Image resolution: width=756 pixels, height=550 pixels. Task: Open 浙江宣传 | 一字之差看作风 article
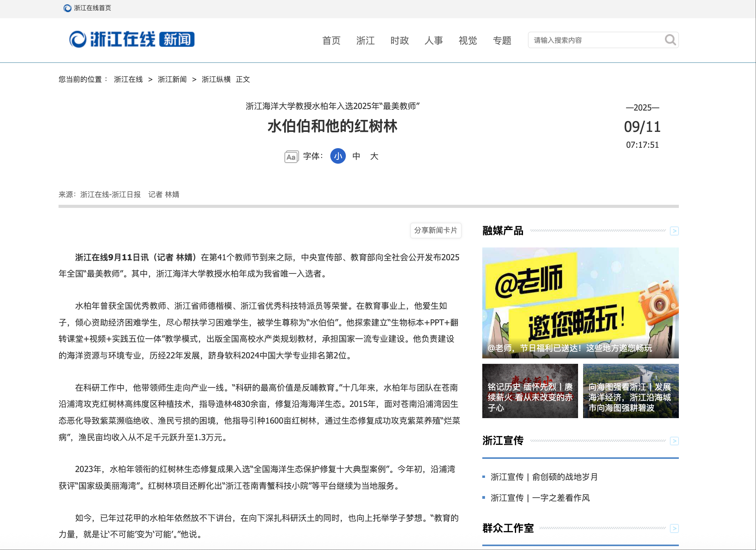point(540,498)
